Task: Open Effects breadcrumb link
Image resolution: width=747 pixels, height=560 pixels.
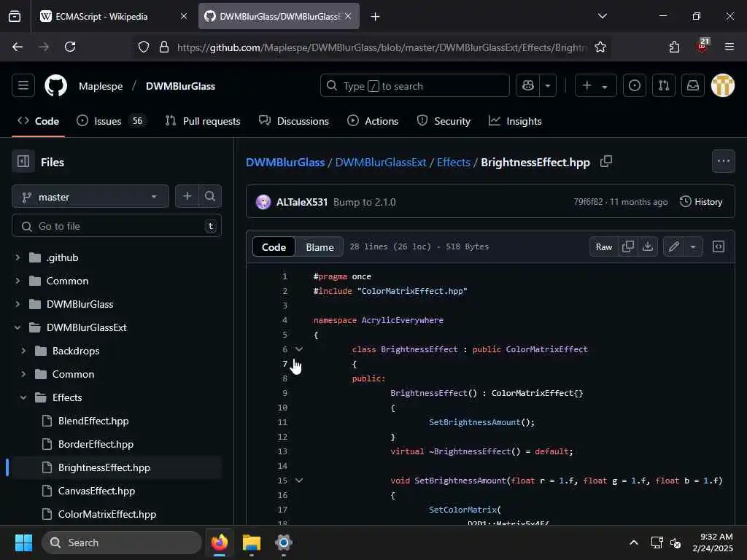Action: pyautogui.click(x=454, y=163)
